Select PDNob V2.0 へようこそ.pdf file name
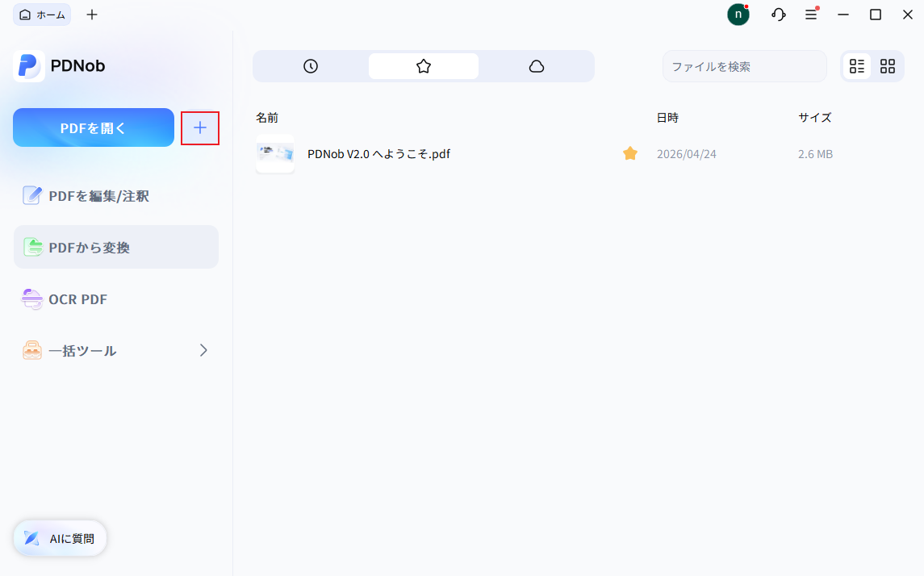 [379, 154]
